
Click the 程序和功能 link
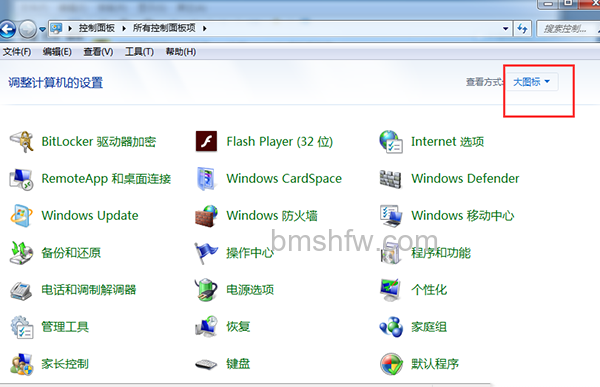pyautogui.click(x=441, y=253)
